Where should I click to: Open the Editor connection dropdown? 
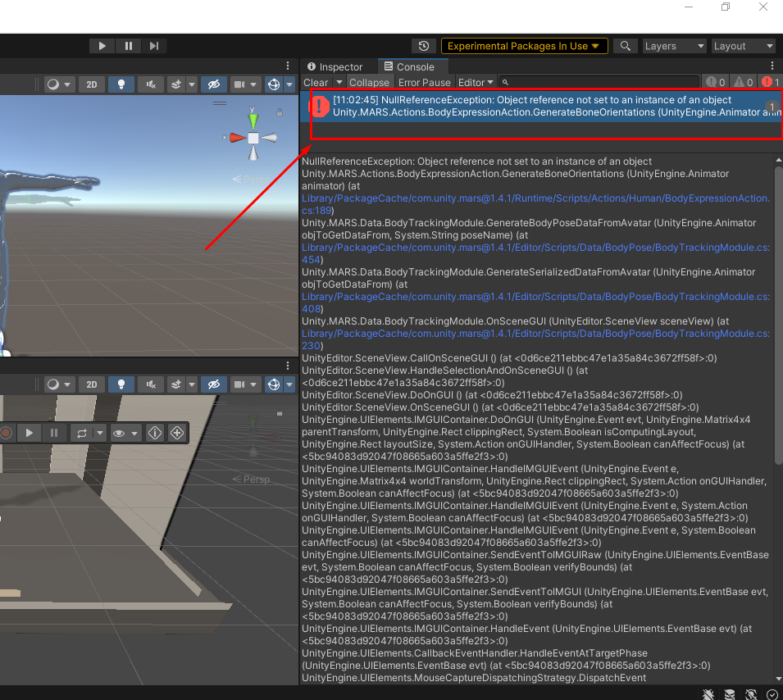click(x=476, y=83)
